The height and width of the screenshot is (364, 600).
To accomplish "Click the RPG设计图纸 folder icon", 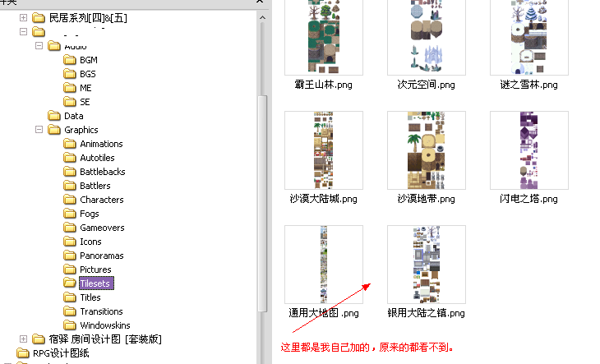I will (22, 353).
